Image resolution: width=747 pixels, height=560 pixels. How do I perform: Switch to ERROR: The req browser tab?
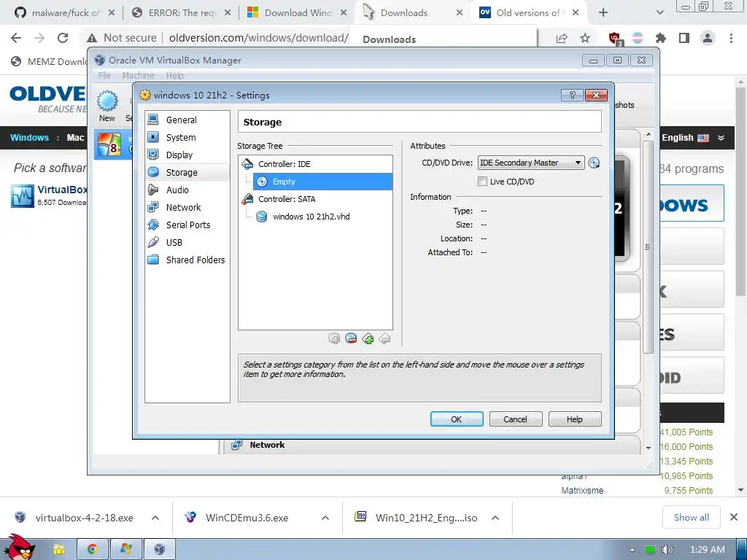click(x=181, y=13)
